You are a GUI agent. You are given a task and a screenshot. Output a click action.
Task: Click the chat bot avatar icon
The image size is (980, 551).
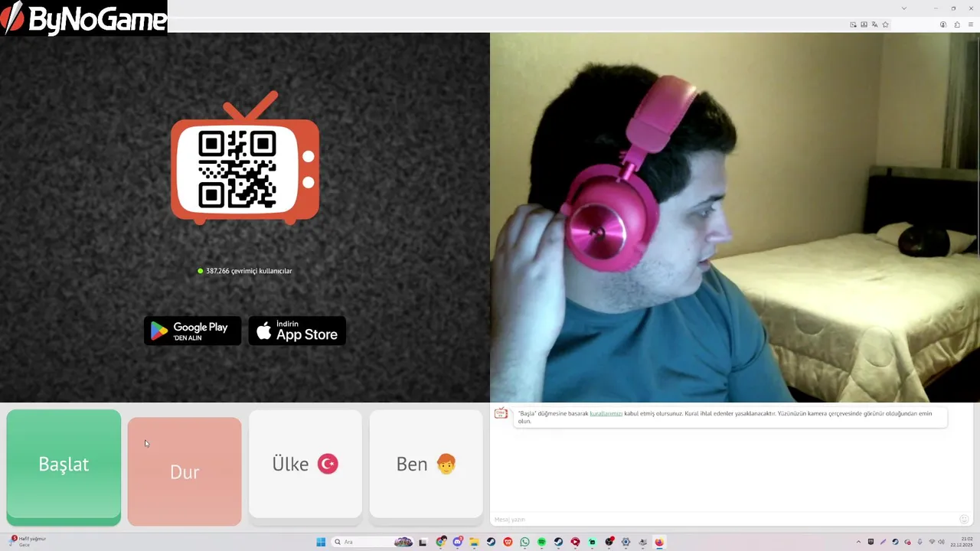coord(501,414)
